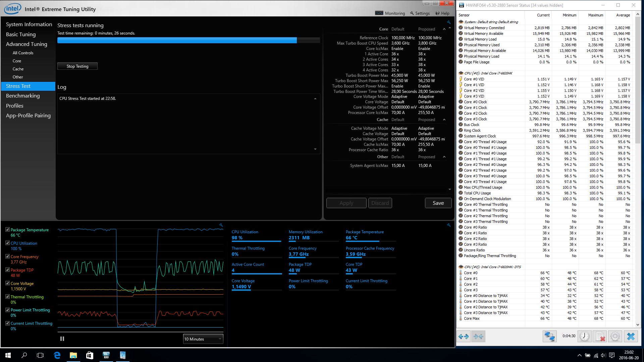Uncheck Power Limit Throttling graph checkbox
This screenshot has width=644, height=362.
[7, 310]
